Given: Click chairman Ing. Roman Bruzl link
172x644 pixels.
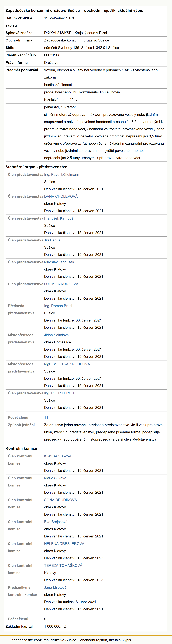Looking at the screenshot, I should [58, 306].
